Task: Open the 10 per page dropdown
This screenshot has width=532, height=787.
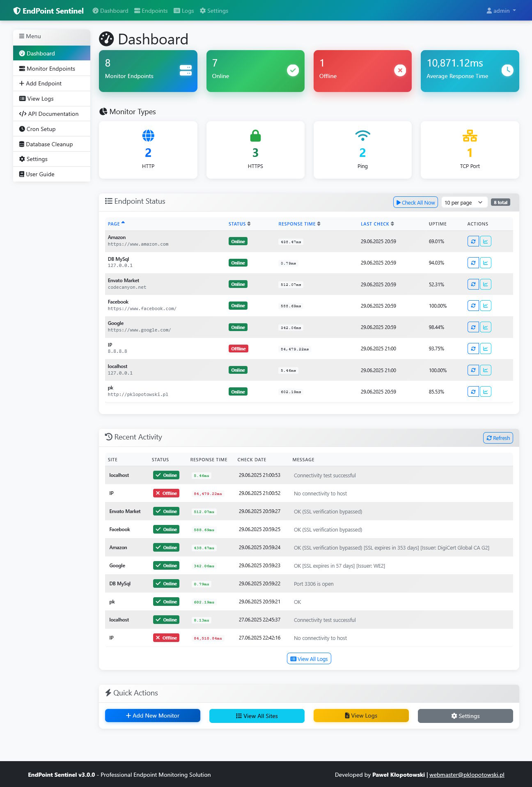Action: click(464, 203)
